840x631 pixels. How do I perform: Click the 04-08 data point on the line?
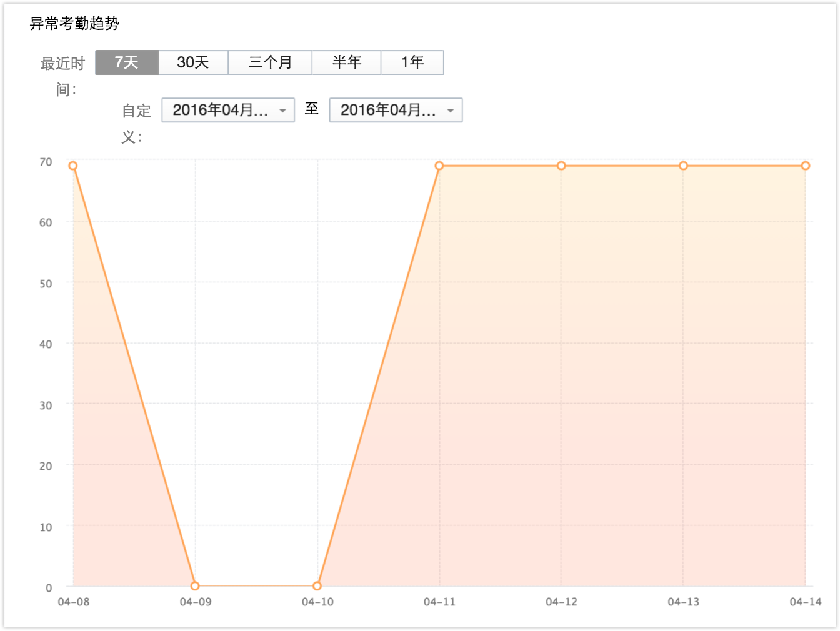[73, 166]
